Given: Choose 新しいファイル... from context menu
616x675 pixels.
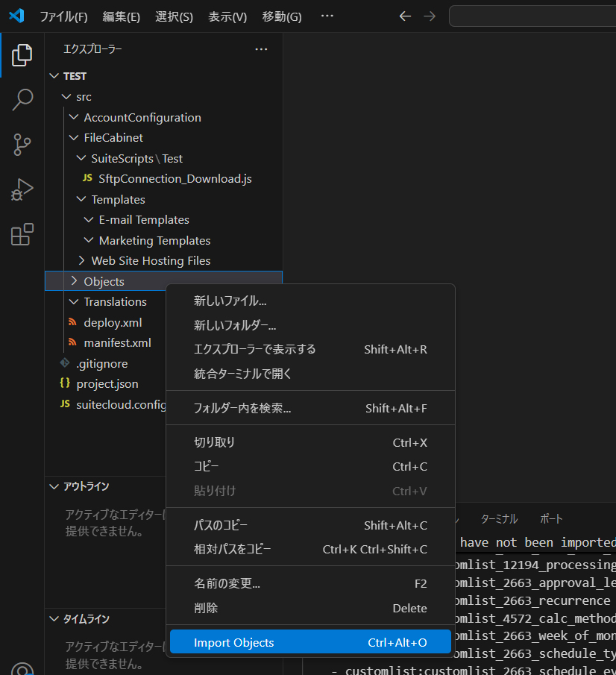Looking at the screenshot, I should 310,301.
